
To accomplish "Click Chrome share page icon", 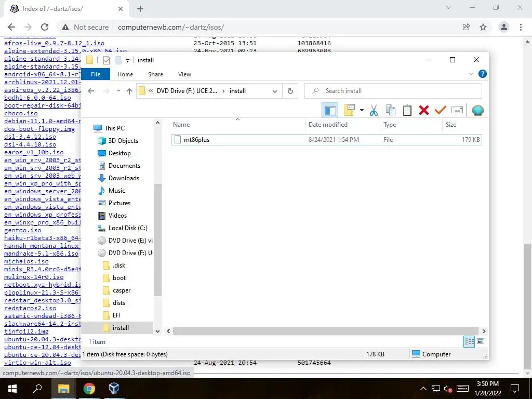I will point(467,27).
